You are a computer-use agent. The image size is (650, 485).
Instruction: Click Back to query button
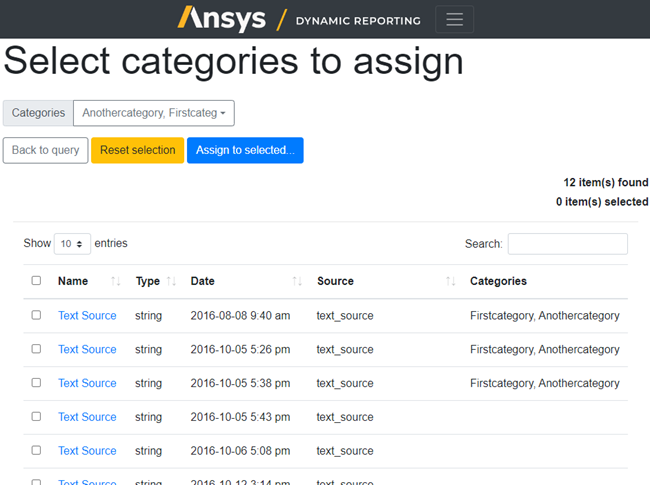[46, 150]
